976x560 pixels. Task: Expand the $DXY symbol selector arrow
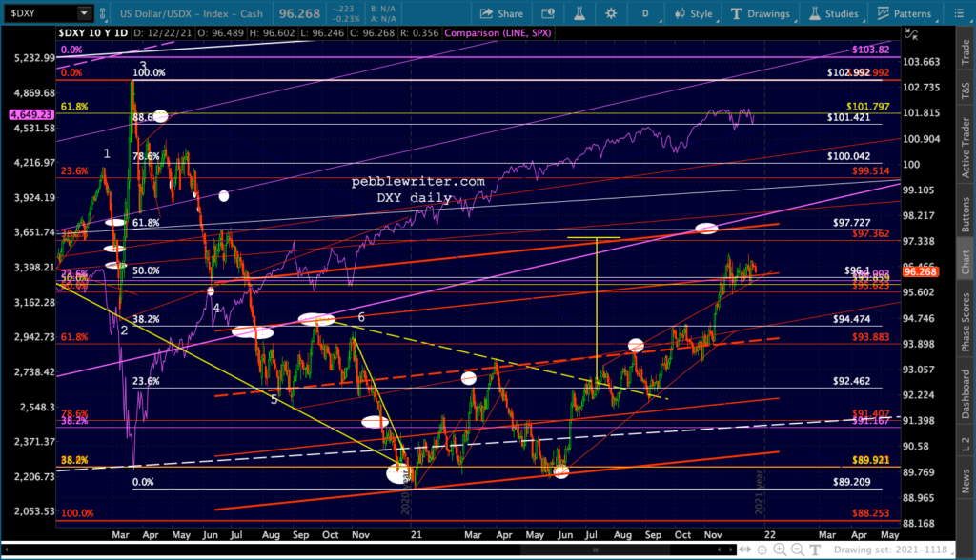click(84, 13)
